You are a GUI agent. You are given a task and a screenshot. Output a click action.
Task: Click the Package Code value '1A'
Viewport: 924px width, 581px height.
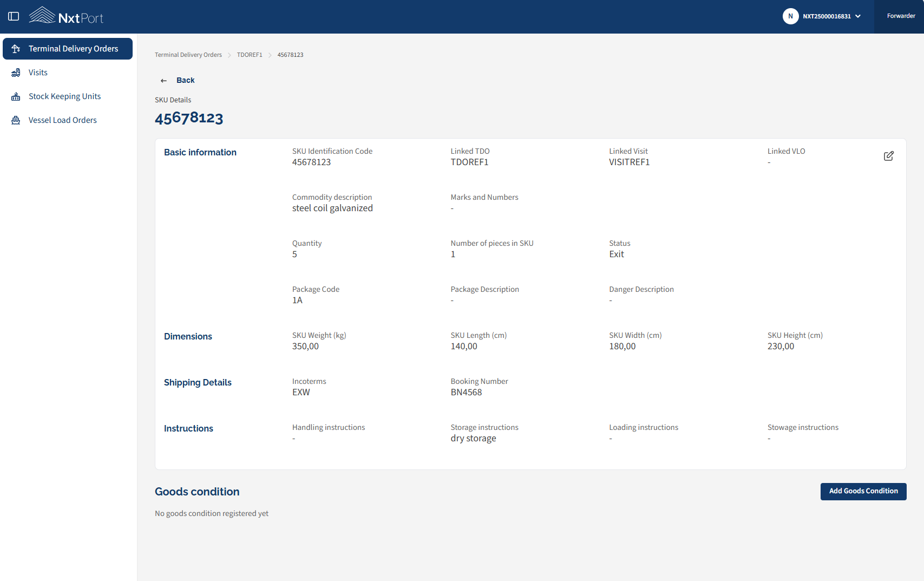(x=297, y=301)
